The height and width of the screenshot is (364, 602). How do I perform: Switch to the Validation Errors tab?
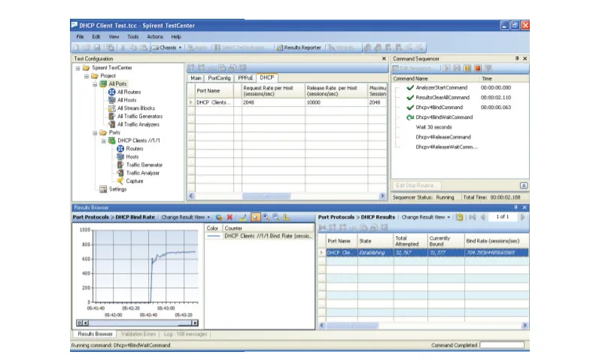(138, 334)
